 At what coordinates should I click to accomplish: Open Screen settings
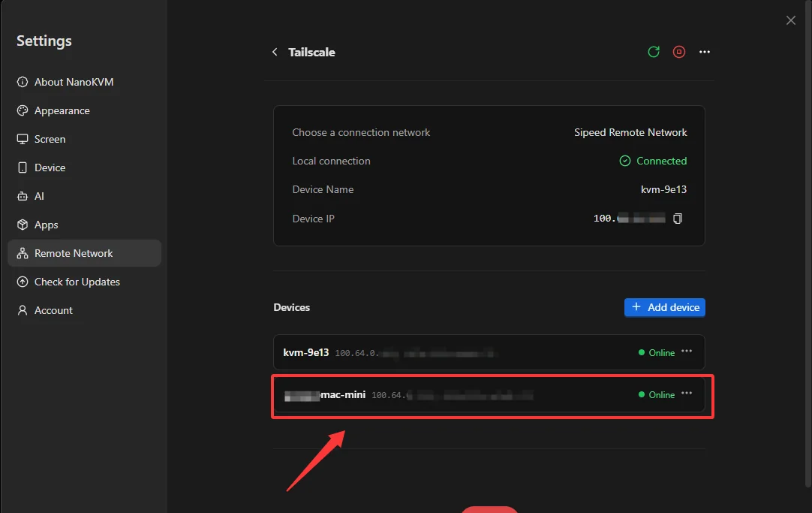[84, 139]
